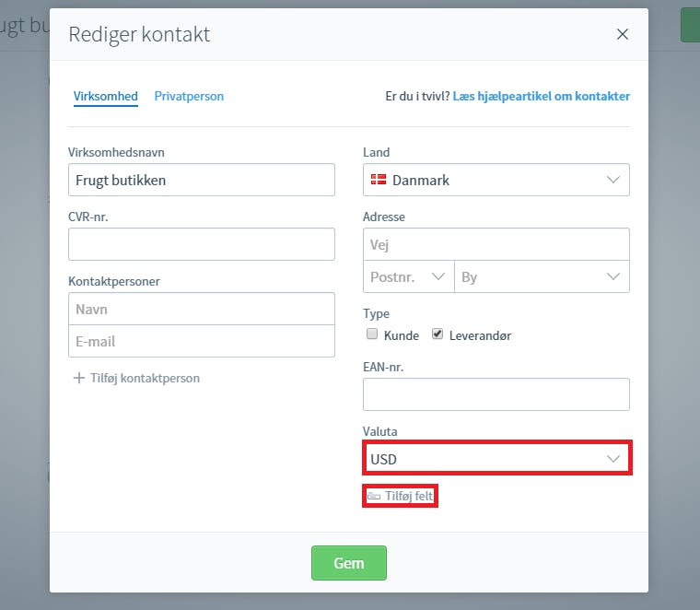Open the Læs hjælpeartikel om kontakter link
Image resolution: width=700 pixels, height=610 pixels.
coord(541,96)
